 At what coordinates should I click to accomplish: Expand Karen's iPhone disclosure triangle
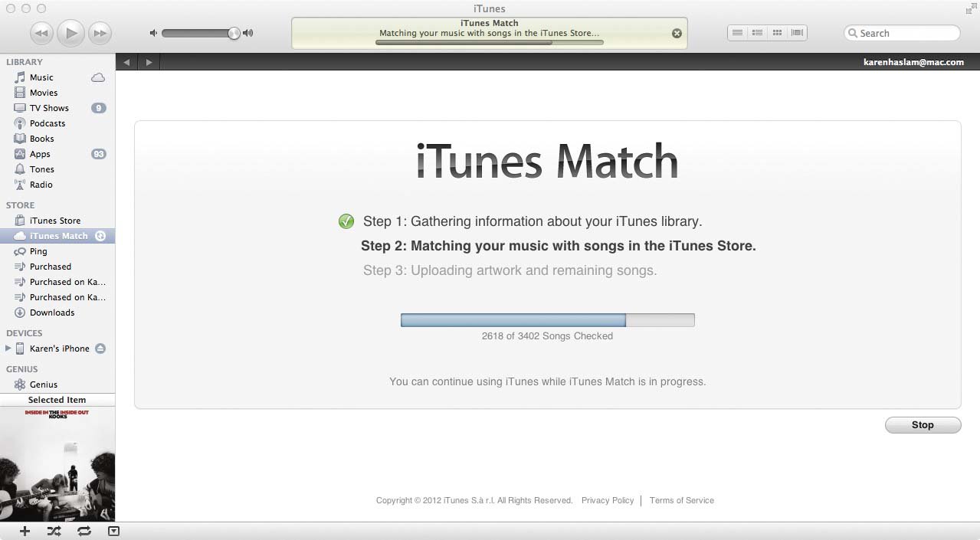8,349
